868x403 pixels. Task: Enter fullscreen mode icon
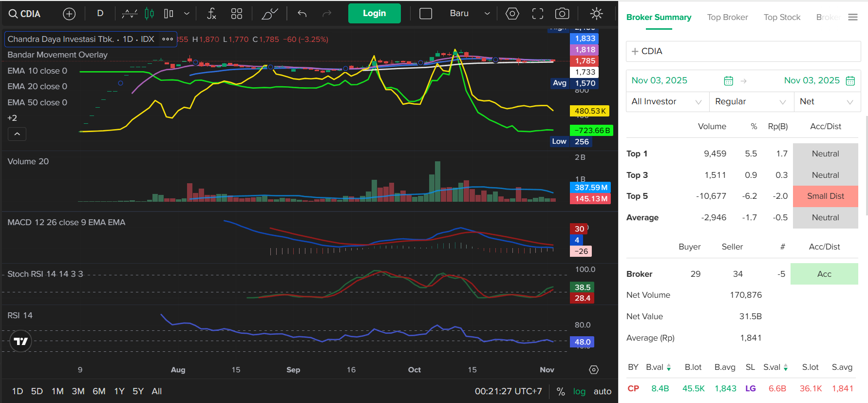[x=537, y=14]
